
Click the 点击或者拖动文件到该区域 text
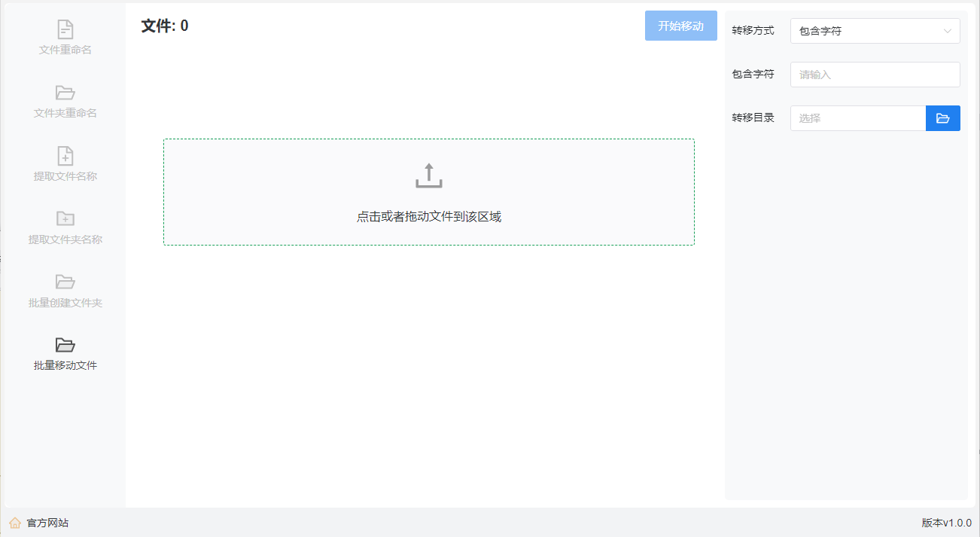(x=428, y=217)
